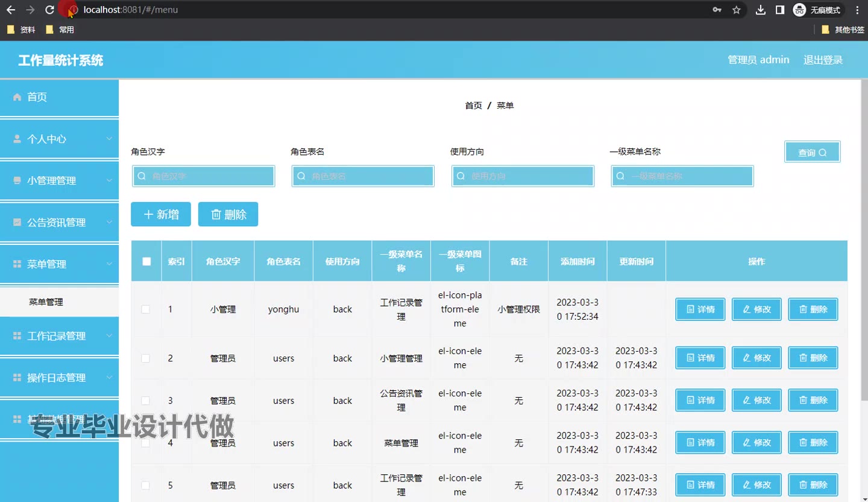Click the vertical page scrollbar
This screenshot has height=502, width=868.
pos(864,241)
